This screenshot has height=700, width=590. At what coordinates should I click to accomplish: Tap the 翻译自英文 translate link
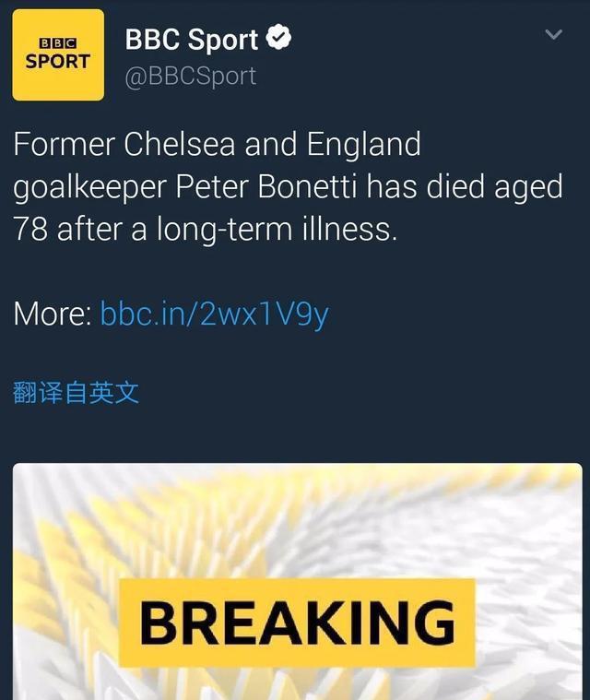pyautogui.click(x=76, y=393)
